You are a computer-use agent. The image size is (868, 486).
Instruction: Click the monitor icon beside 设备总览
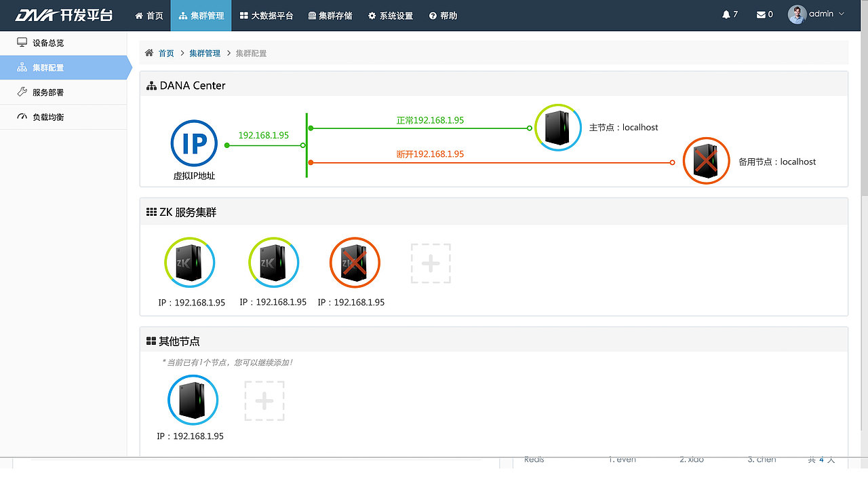tap(22, 43)
